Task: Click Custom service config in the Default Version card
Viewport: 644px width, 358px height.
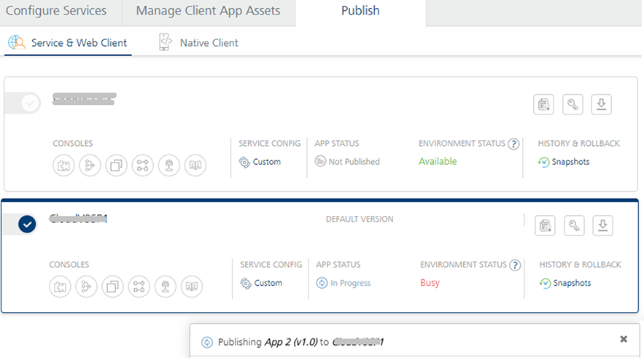Action: point(268,283)
